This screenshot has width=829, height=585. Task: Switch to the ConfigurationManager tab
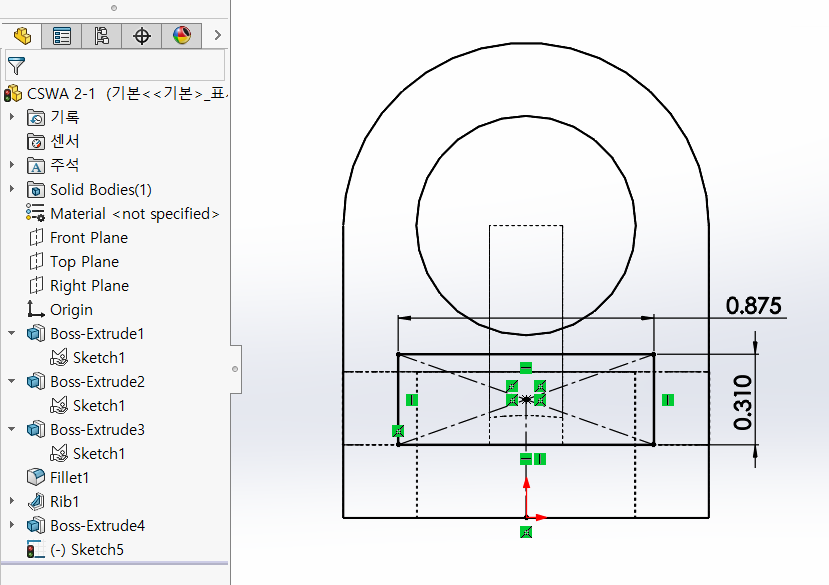click(101, 35)
